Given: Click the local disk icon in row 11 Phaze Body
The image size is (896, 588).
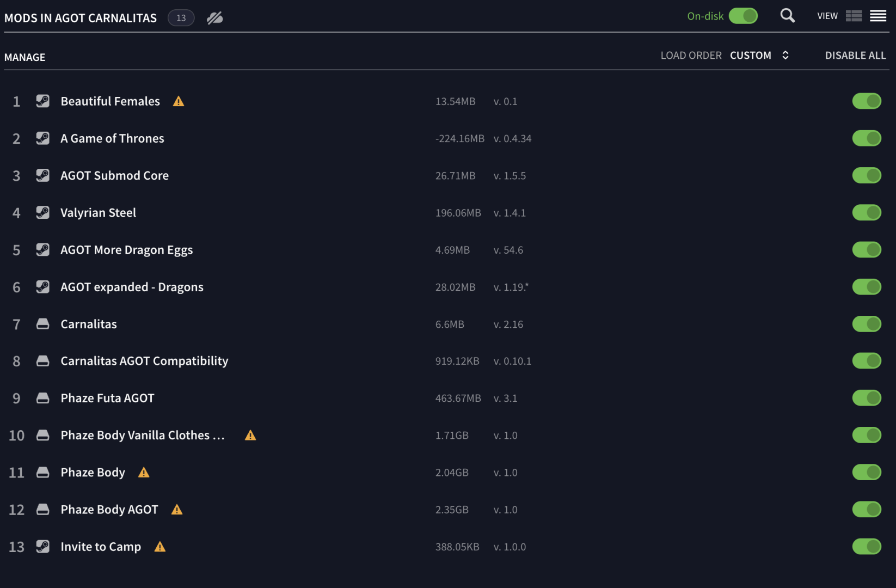Looking at the screenshot, I should pos(42,473).
